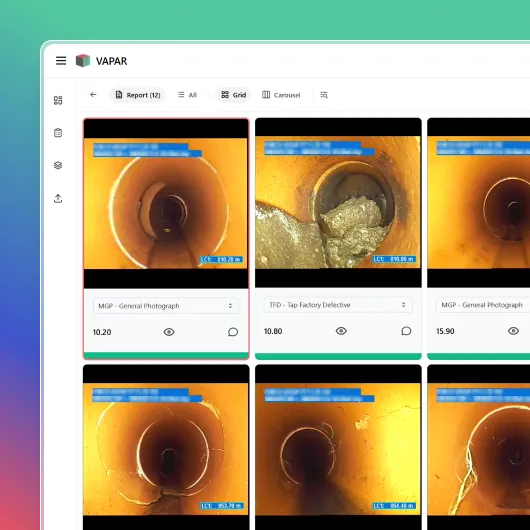Toggle the eye icon on the 10.20 card
The height and width of the screenshot is (530, 530).
pyautogui.click(x=169, y=332)
